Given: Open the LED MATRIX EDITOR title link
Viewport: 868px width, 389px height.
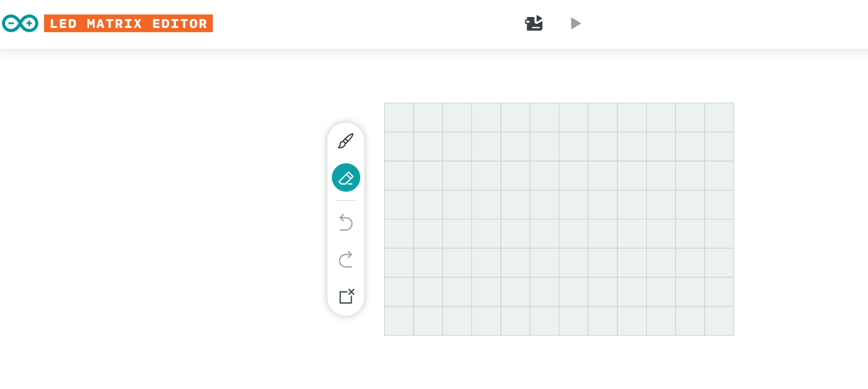Looking at the screenshot, I should click(x=128, y=23).
